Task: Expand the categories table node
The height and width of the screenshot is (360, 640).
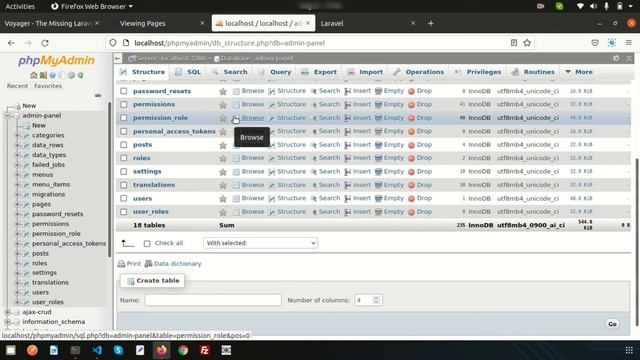Action: (18, 136)
